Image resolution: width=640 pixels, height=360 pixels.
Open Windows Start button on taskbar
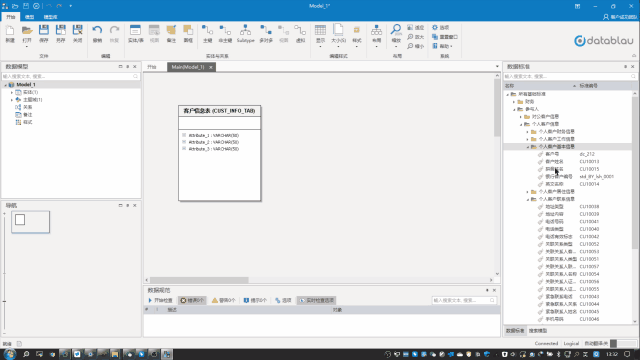tap(9, 354)
